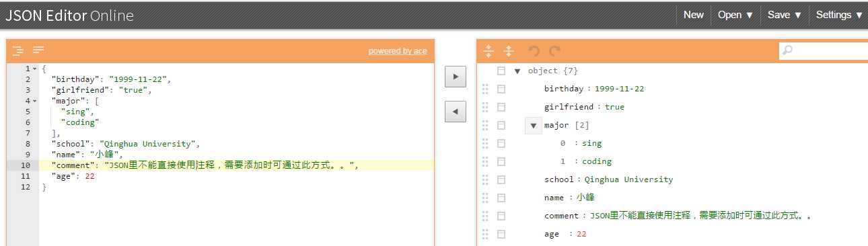Edit girlfriend value true in tree
This screenshot has height=246, width=868.
(x=614, y=107)
